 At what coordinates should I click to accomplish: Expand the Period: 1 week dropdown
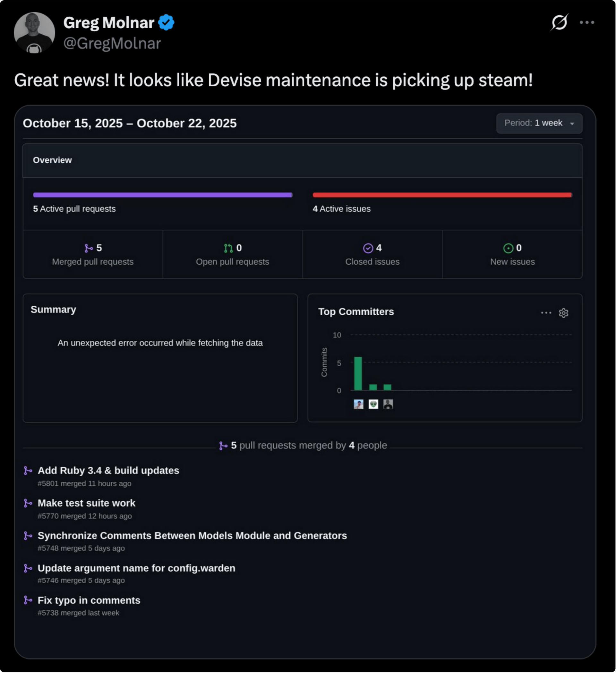coord(539,123)
